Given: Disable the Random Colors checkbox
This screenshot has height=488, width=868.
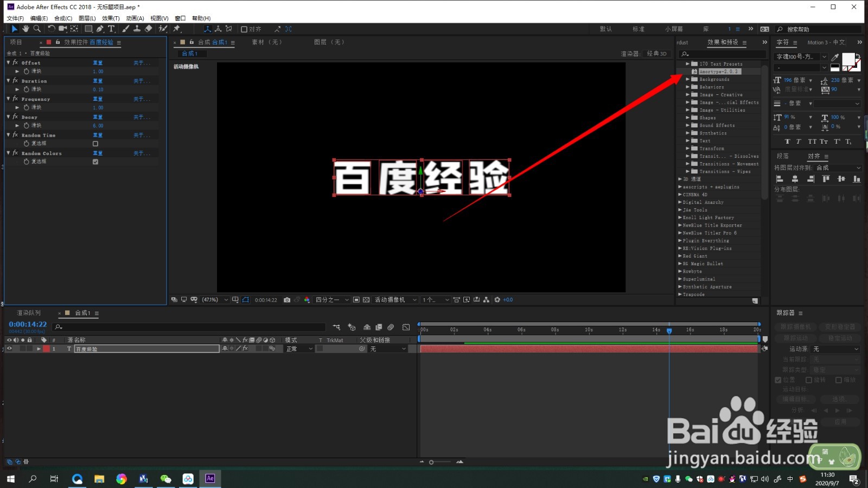Looking at the screenshot, I should tap(95, 161).
